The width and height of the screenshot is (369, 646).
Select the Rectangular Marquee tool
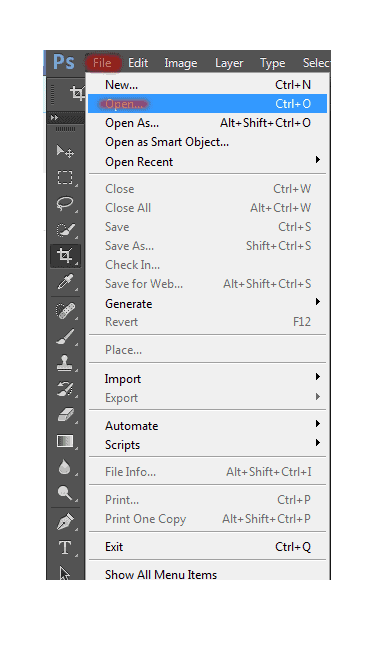pos(65,178)
